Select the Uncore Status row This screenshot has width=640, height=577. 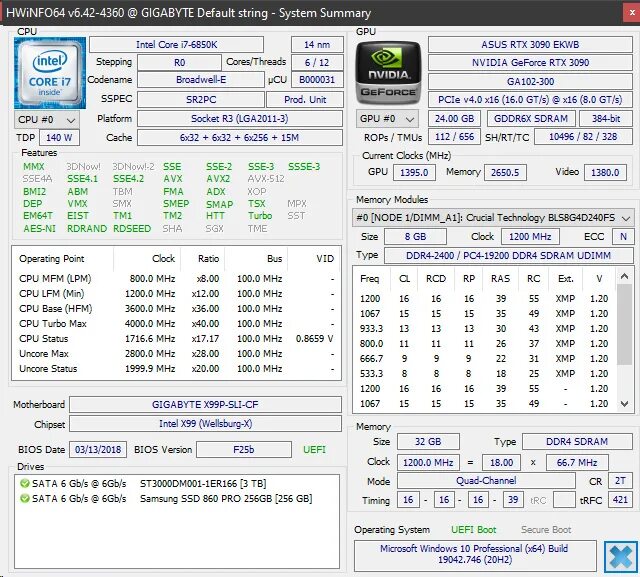[176, 369]
